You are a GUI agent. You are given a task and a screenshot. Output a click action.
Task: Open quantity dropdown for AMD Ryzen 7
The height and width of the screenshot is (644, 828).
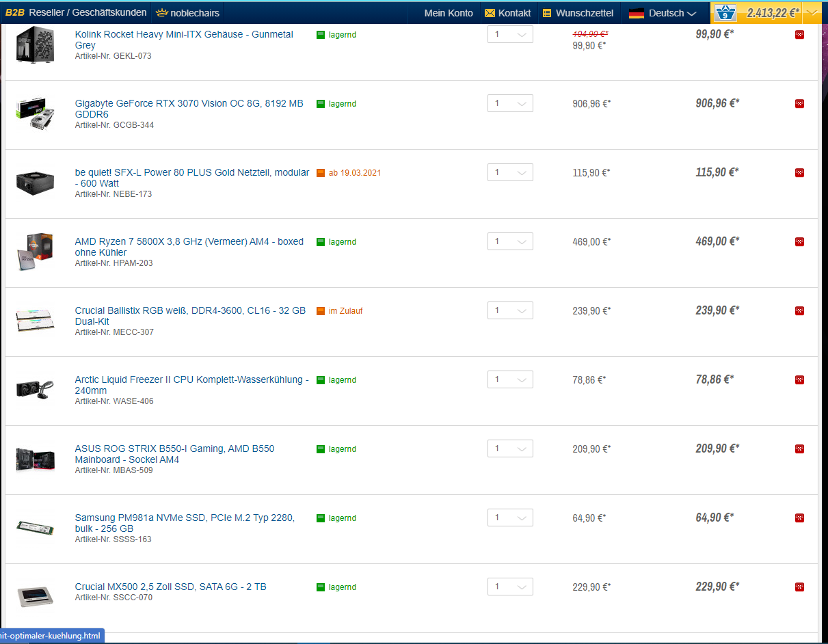[x=510, y=241]
